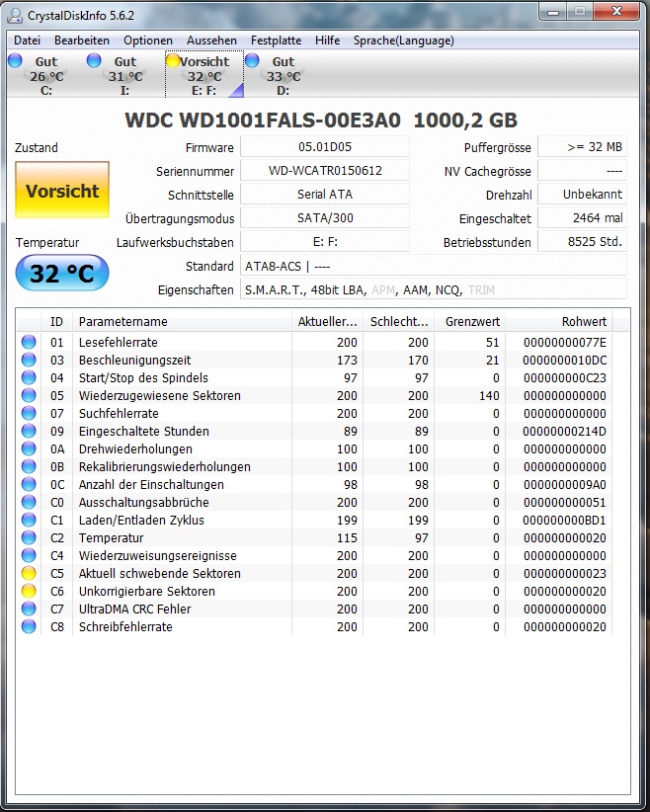Click the status icon for Start/Stop des Spindels

click(29, 377)
